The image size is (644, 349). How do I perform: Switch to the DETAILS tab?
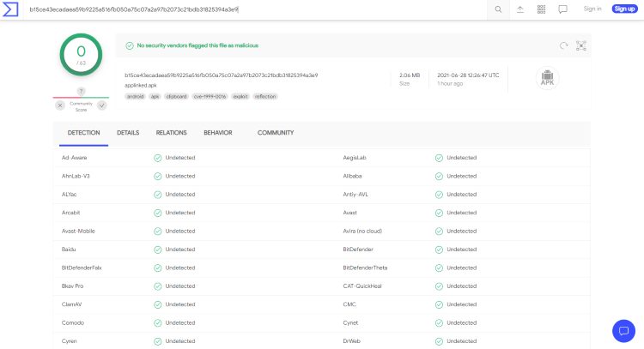pos(128,133)
